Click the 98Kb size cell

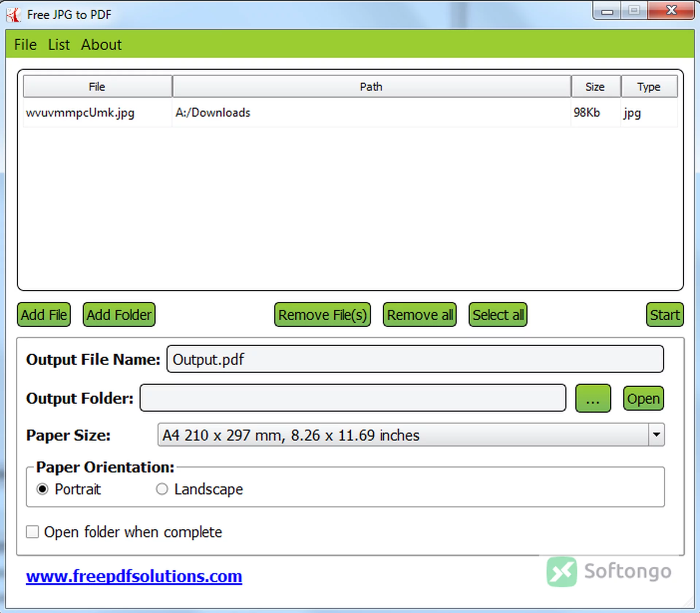coord(596,113)
